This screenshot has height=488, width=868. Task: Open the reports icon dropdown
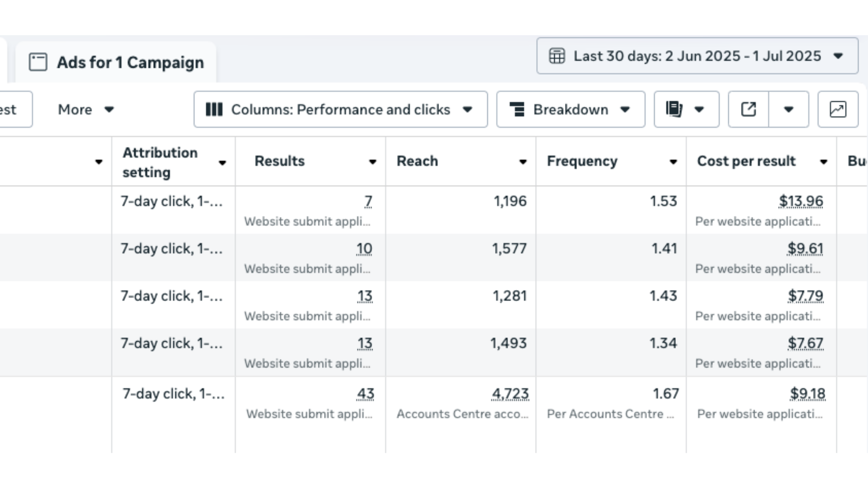(x=686, y=109)
